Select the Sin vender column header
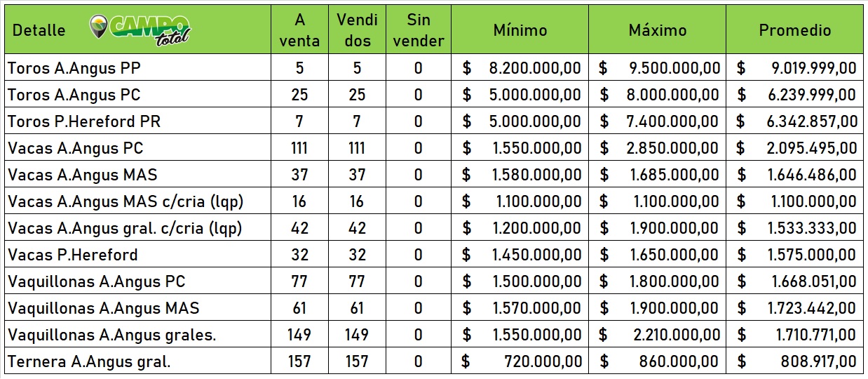 click(418, 29)
